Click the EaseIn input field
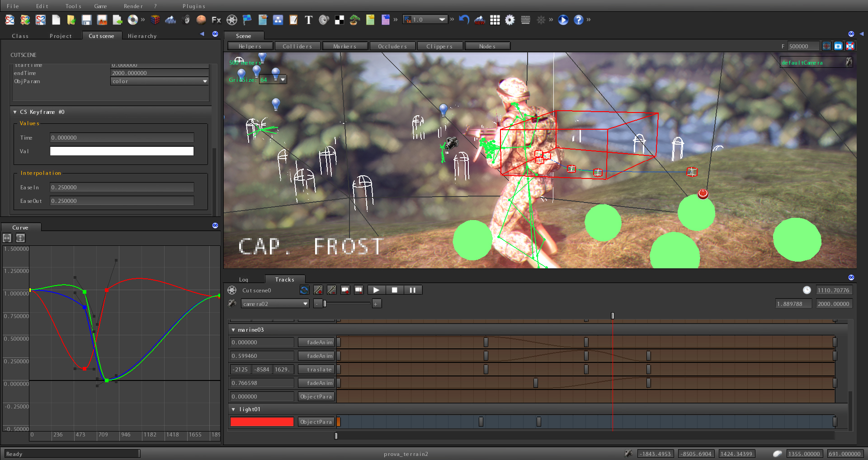The image size is (868, 460). point(121,187)
